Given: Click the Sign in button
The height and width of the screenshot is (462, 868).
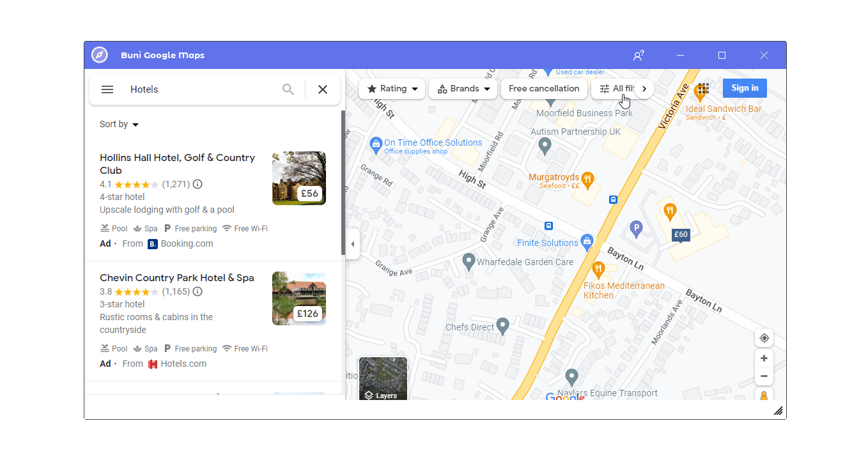Looking at the screenshot, I should click(x=745, y=88).
